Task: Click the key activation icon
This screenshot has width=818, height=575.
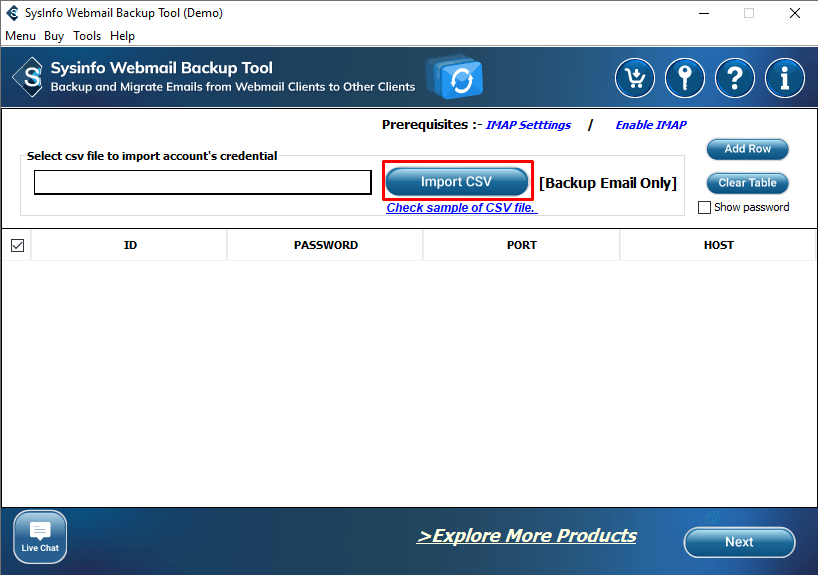Action: 685,78
